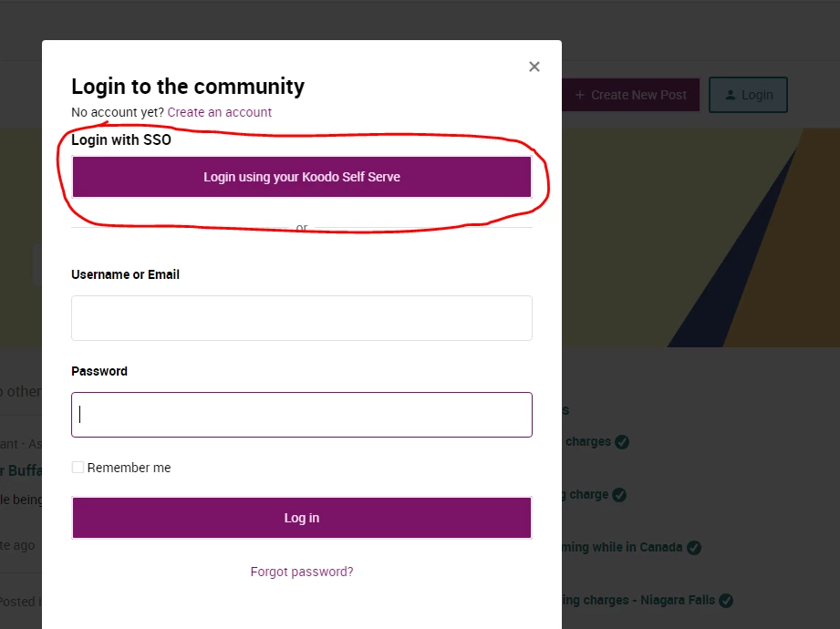Screen dimensions: 840x629
Task: Click the 'Remember me' label text
Action: pyautogui.click(x=130, y=468)
